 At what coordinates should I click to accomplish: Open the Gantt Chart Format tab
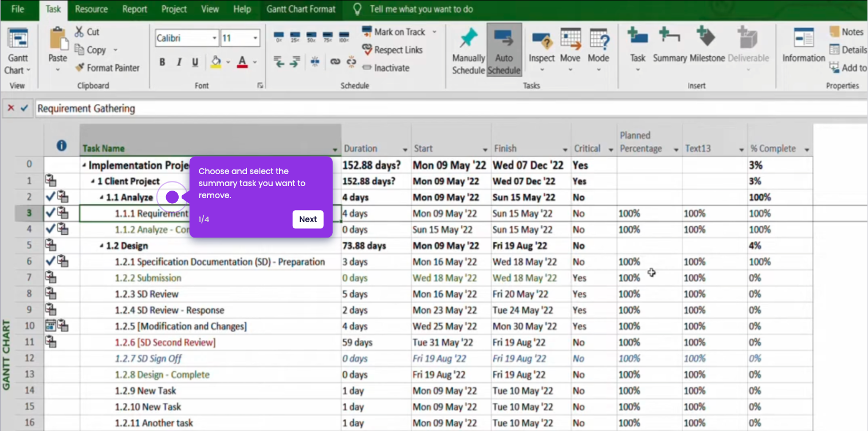[301, 9]
